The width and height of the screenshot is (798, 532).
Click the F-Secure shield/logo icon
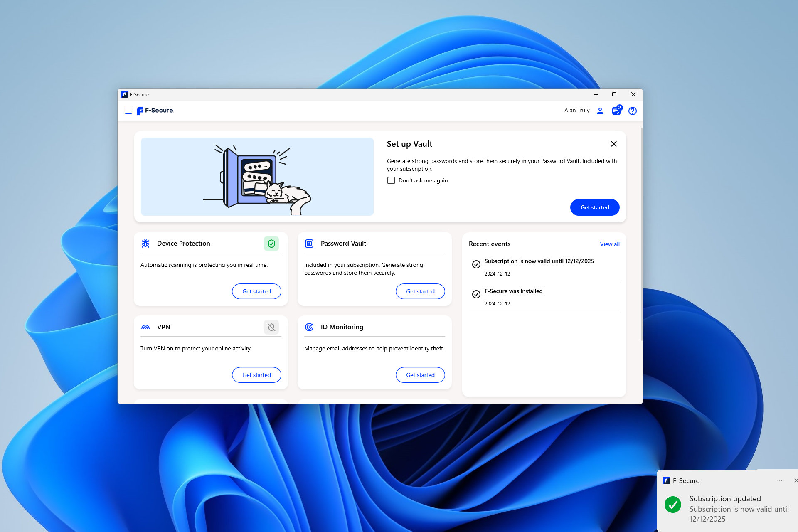click(141, 111)
